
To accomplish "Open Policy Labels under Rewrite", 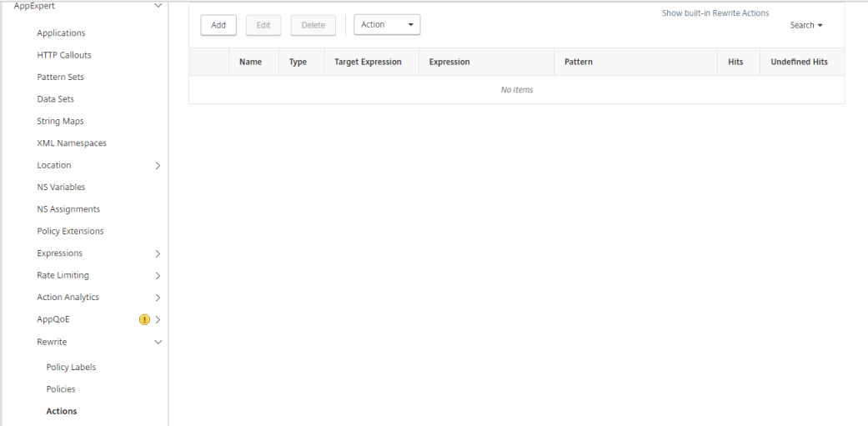I will (x=71, y=368).
